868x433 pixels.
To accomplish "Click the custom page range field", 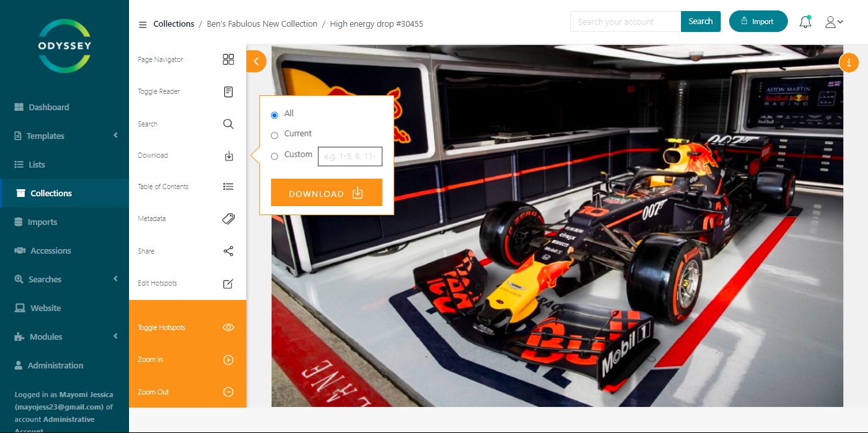I will (x=350, y=157).
